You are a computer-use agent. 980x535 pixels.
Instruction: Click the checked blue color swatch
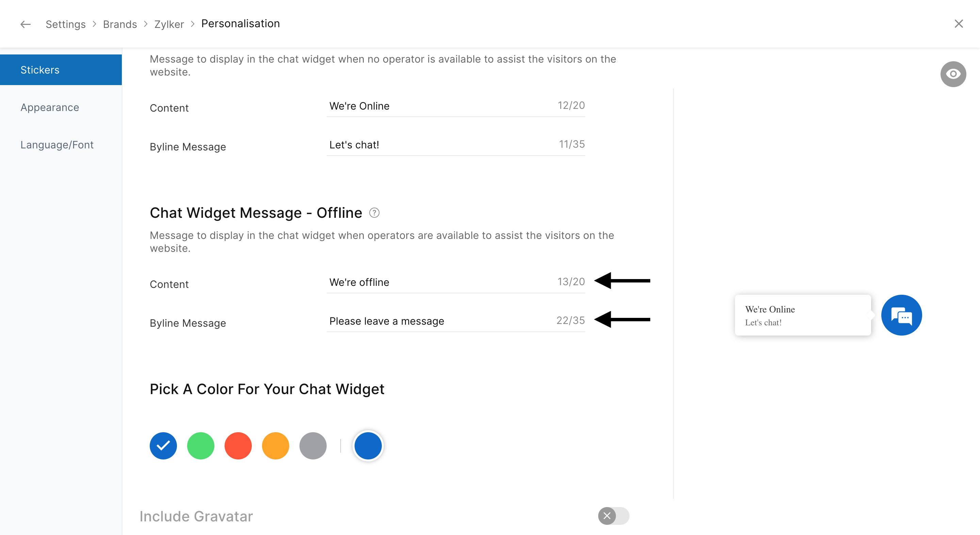163,445
